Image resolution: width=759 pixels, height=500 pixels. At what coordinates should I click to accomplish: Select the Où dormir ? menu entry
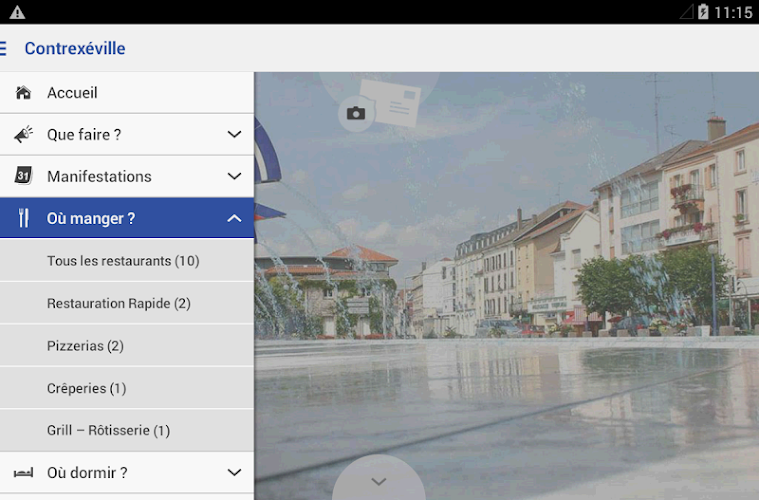(127, 472)
